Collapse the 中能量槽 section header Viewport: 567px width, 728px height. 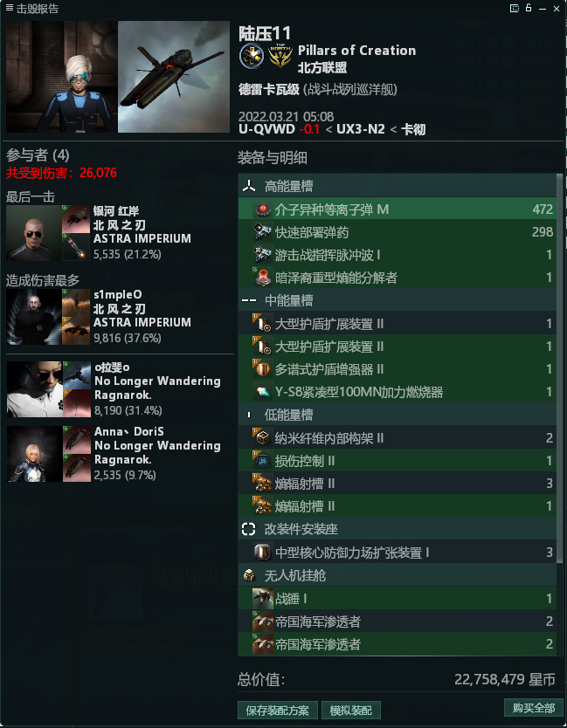397,300
